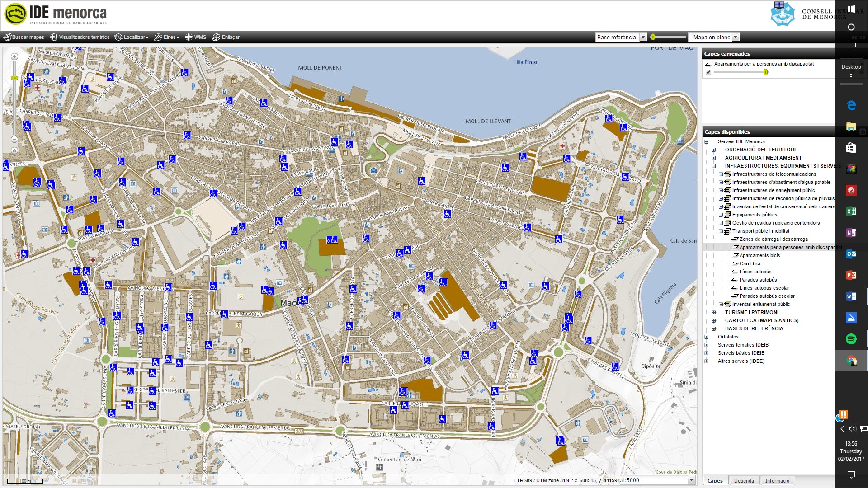Uncheck the Aparcaments per a persones amb discapacitat layer

pyautogui.click(x=709, y=71)
